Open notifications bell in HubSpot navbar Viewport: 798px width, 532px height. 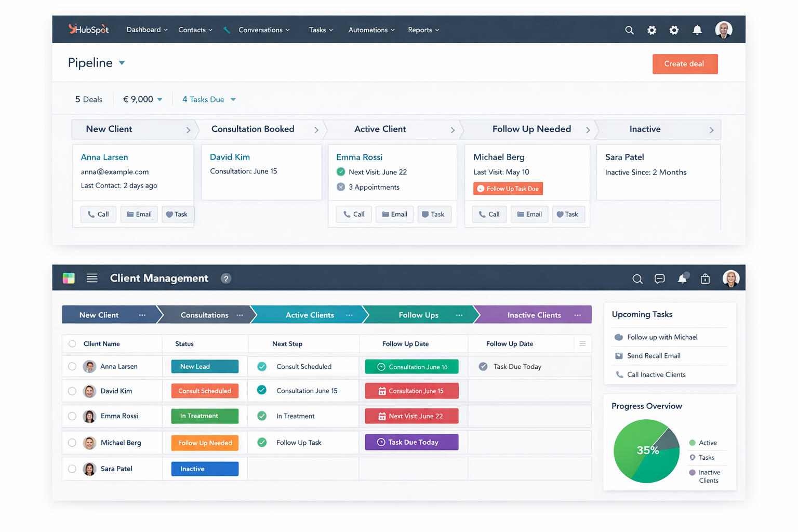(697, 30)
